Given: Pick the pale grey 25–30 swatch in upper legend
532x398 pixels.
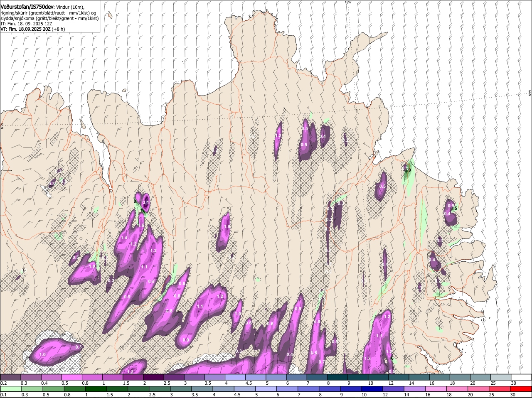Looking at the screenshot, I should click(x=501, y=377).
